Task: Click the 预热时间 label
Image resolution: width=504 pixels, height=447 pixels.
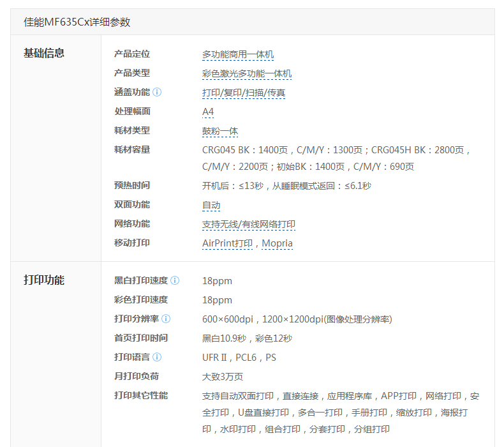Action: coord(132,185)
